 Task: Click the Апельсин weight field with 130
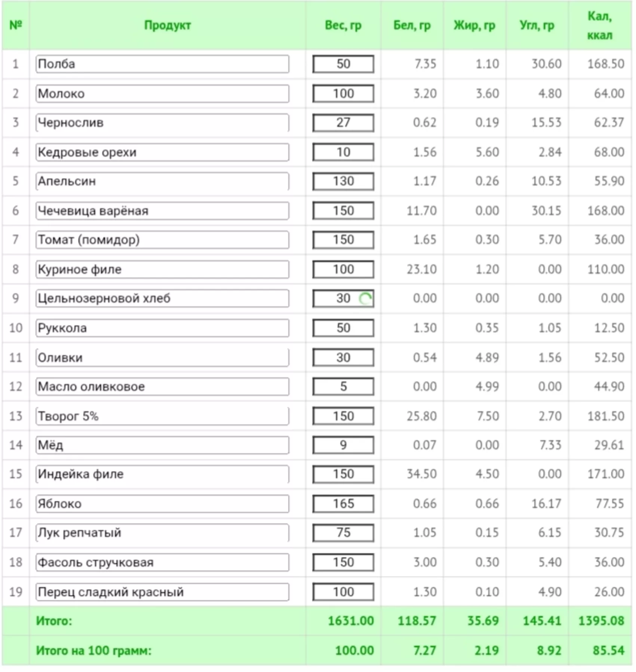click(343, 181)
